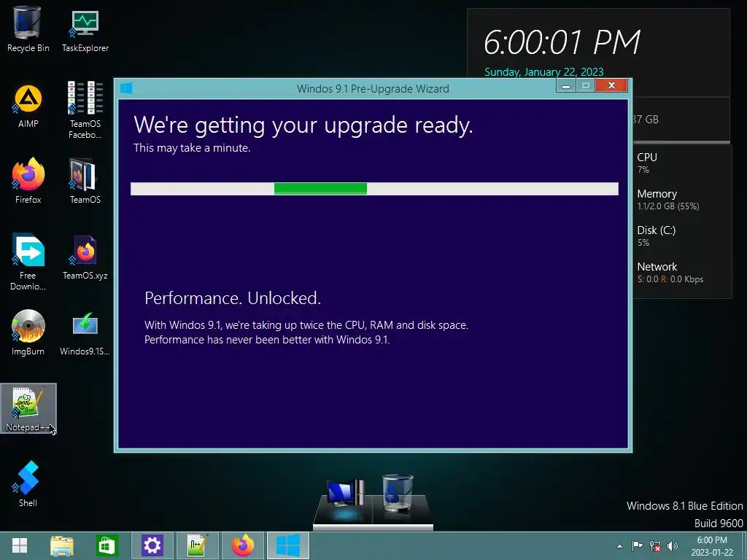Select the Free Download Manager icon
Viewport: 747px width, 560px height.
coord(28,262)
